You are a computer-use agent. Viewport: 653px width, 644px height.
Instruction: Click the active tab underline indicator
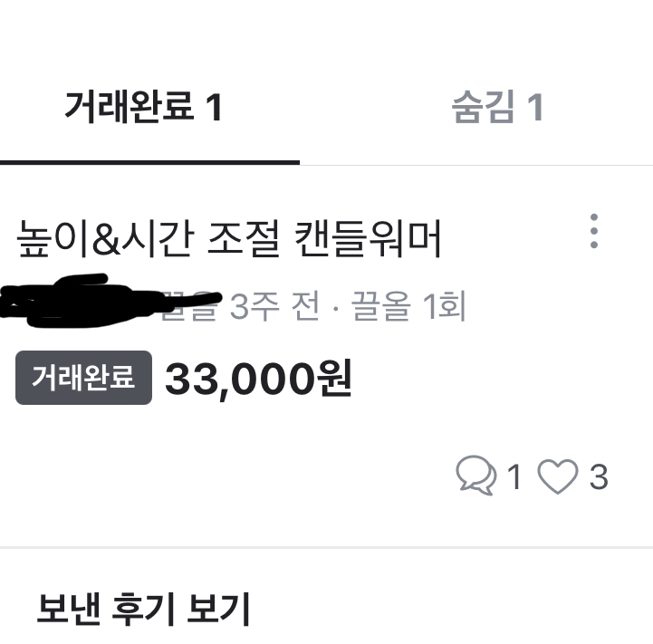coord(150,162)
